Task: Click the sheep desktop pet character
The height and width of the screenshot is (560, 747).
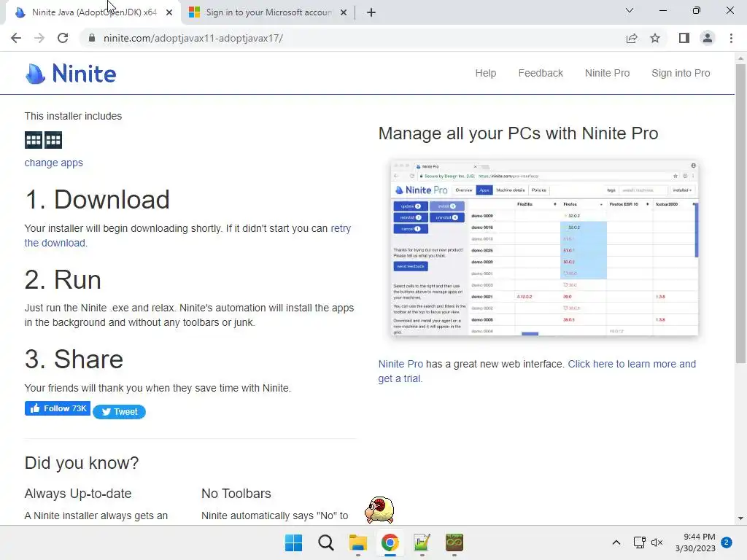Action: [379, 510]
